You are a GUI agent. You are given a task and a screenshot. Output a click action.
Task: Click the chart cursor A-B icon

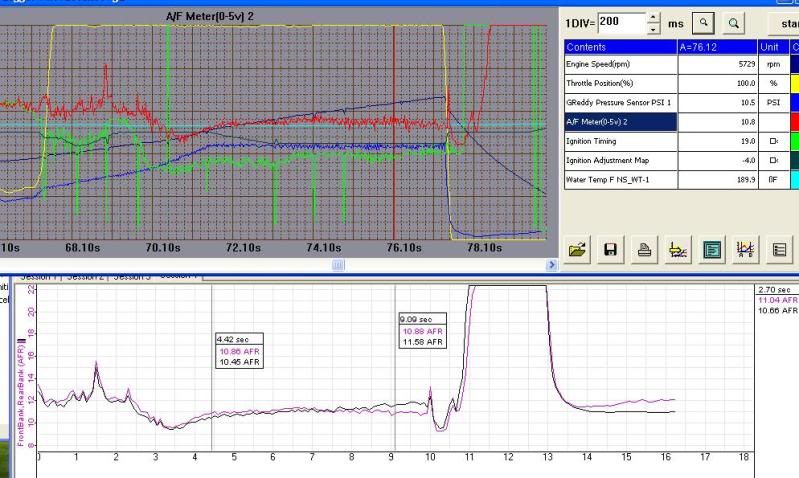[745, 252]
